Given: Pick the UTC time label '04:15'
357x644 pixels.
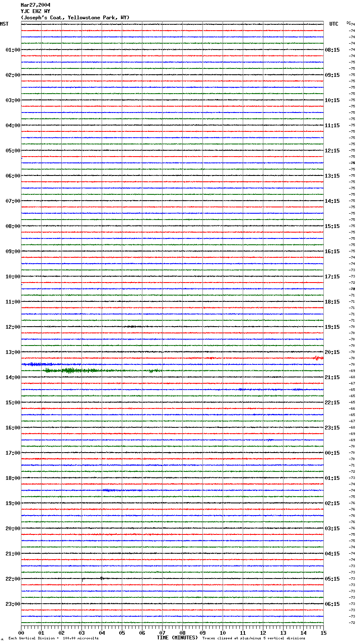Looking at the screenshot, I should [332, 554].
